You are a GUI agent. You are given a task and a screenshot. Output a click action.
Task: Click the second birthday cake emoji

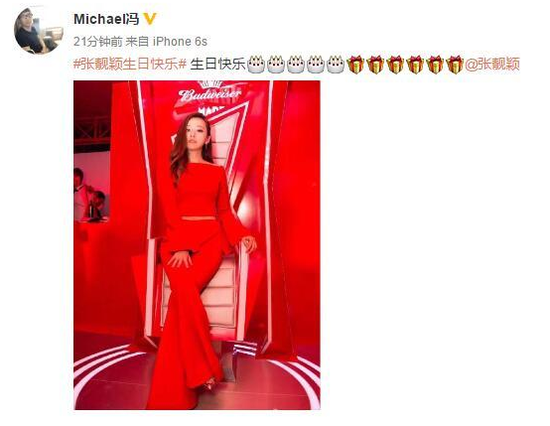tap(276, 65)
